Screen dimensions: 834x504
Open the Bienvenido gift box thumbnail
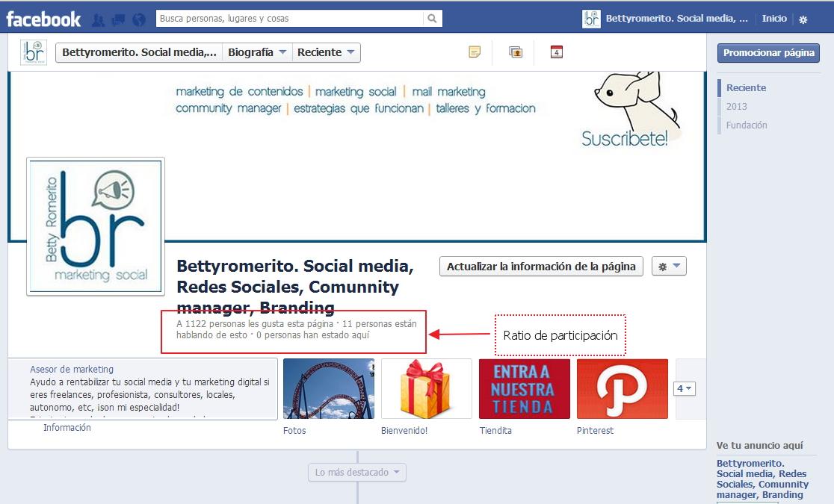tap(427, 388)
